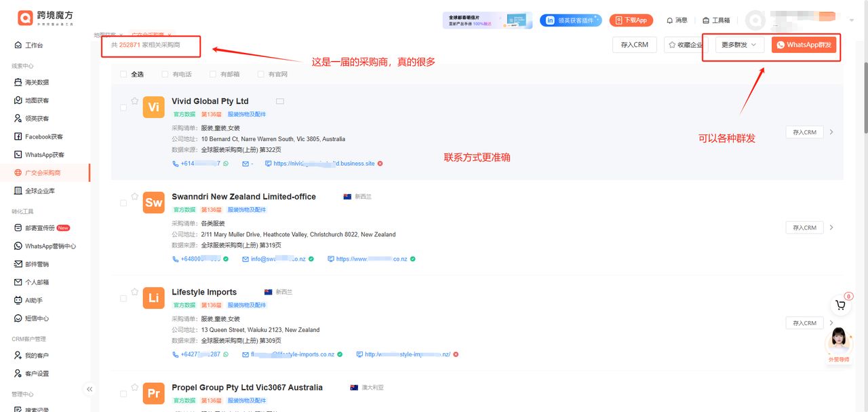Image resolution: width=868 pixels, height=412 pixels.
Task: Click the WhatsApp群发 button
Action: click(804, 45)
